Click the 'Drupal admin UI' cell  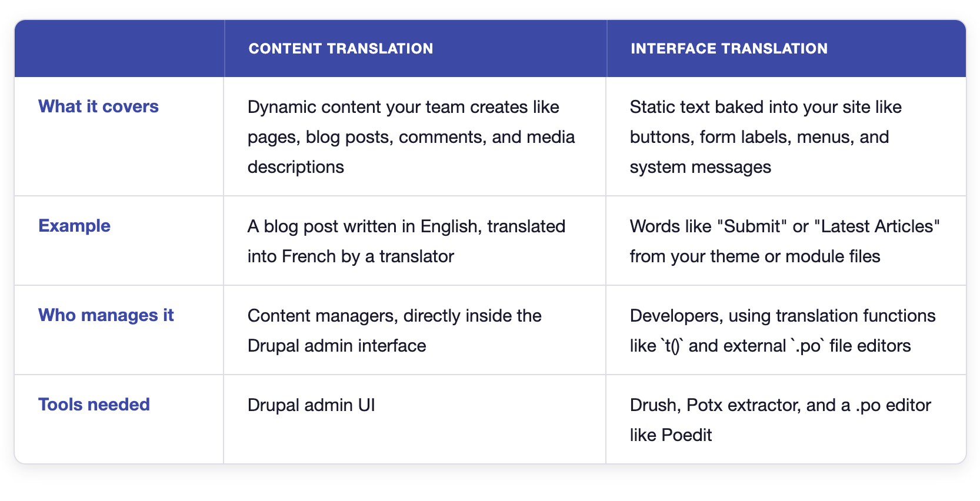pos(415,419)
